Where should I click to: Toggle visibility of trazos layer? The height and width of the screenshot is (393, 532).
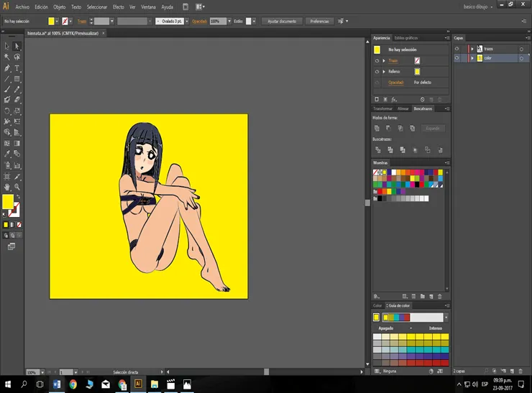point(457,49)
